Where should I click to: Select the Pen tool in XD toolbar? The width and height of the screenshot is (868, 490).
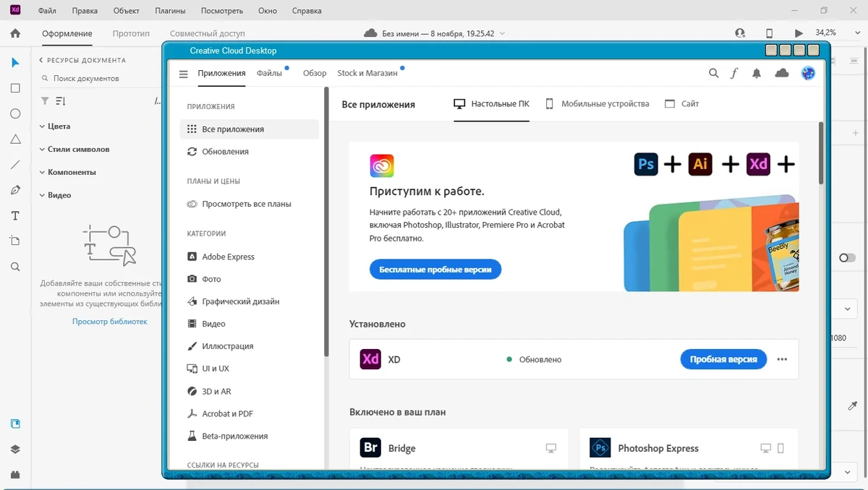15,190
